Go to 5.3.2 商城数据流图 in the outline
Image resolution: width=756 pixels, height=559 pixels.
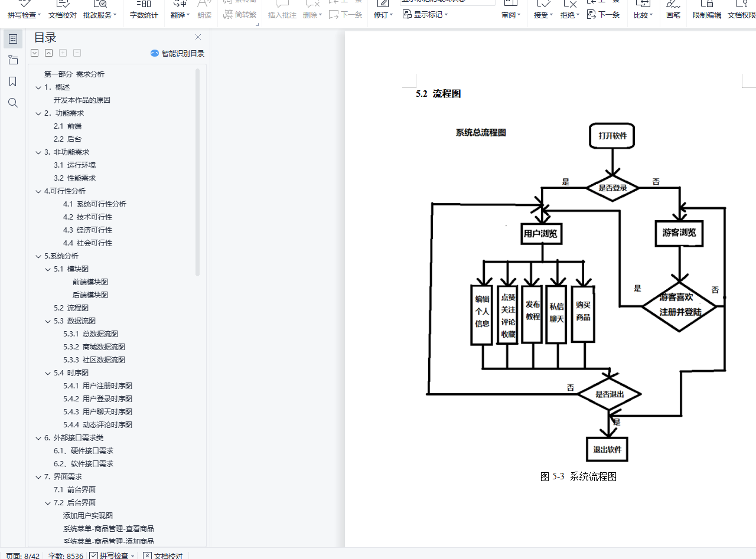coord(94,347)
